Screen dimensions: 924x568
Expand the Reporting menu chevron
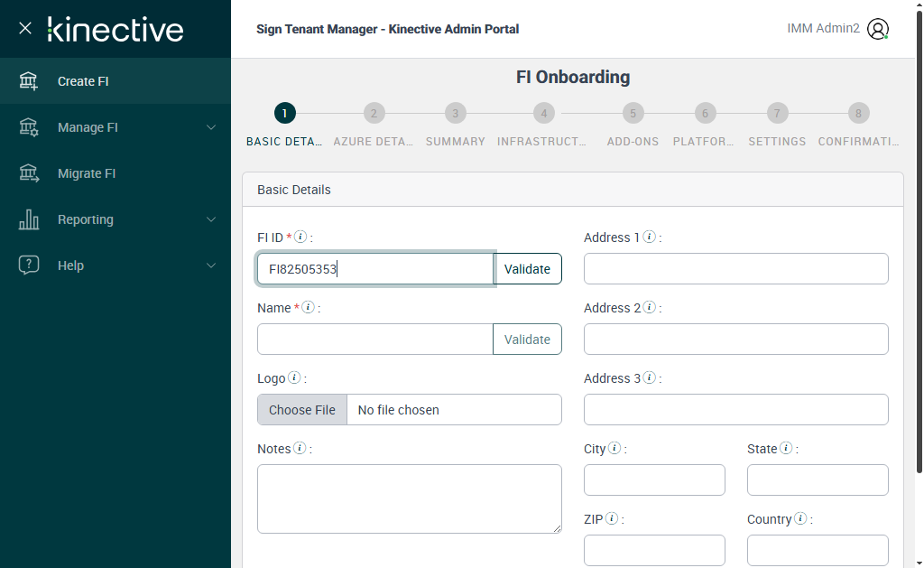(x=211, y=219)
